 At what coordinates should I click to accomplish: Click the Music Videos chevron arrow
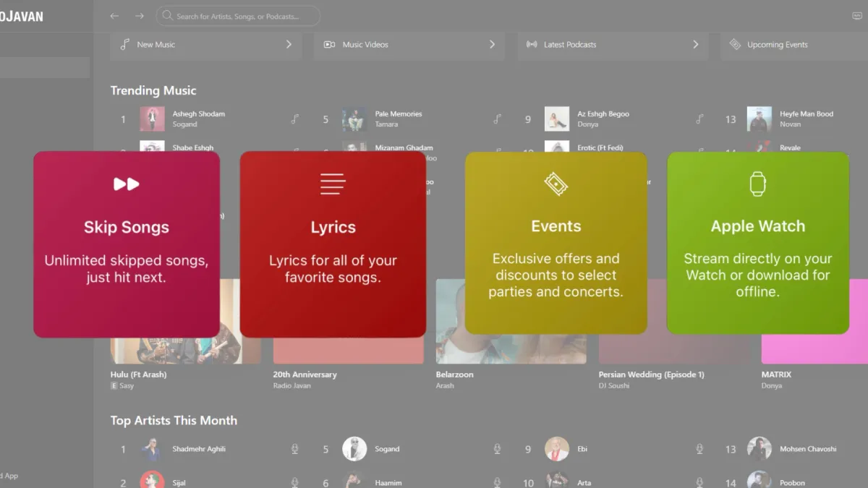click(492, 45)
